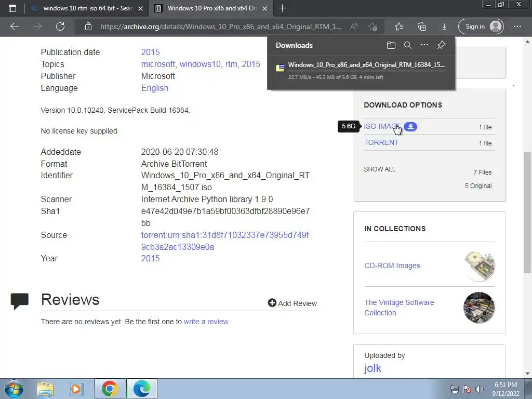
Task: Open a new browser tab
Action: click(x=282, y=8)
